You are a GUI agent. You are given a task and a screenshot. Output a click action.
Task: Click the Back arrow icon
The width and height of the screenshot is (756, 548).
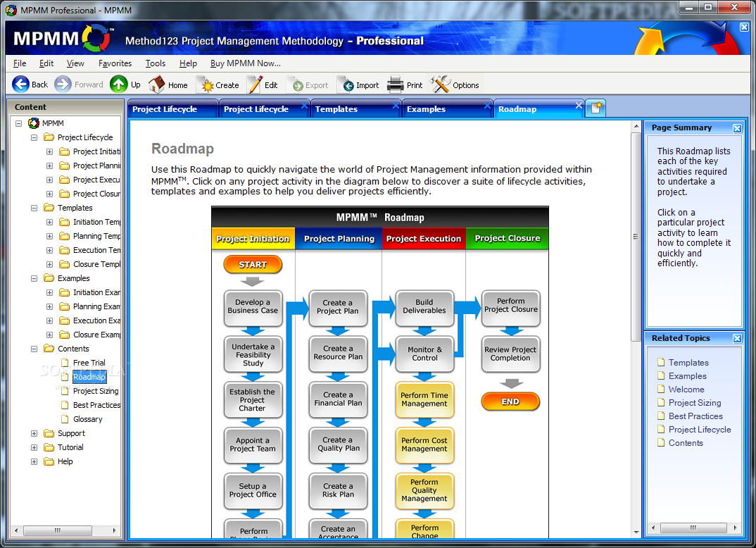coord(20,85)
